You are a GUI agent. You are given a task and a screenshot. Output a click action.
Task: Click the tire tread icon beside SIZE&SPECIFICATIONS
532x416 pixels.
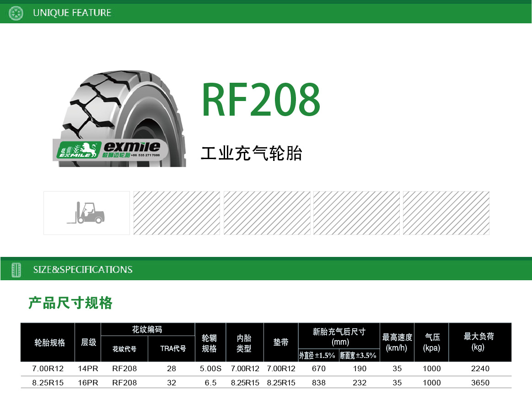coord(16,269)
